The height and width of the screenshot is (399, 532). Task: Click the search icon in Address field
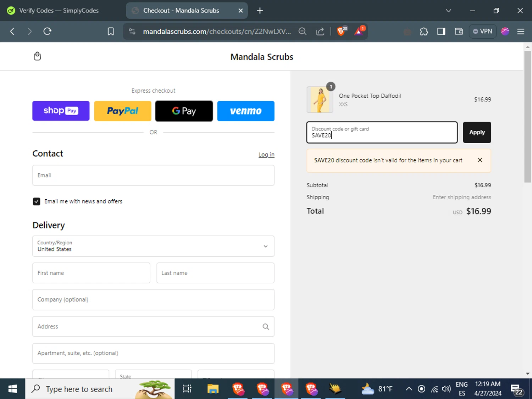(x=266, y=327)
